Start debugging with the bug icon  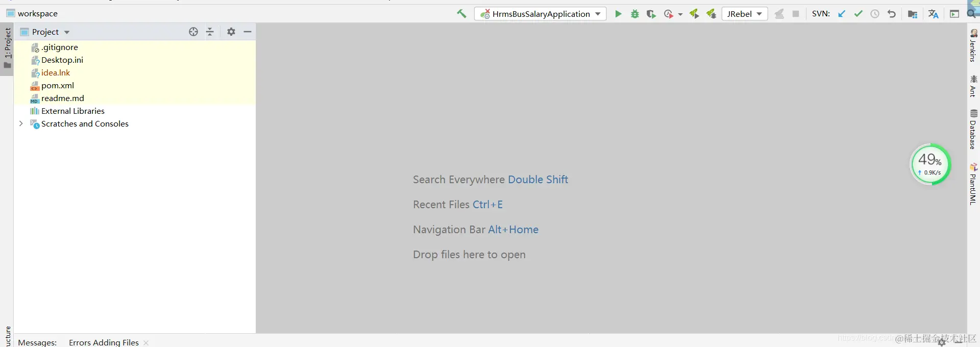(x=635, y=14)
